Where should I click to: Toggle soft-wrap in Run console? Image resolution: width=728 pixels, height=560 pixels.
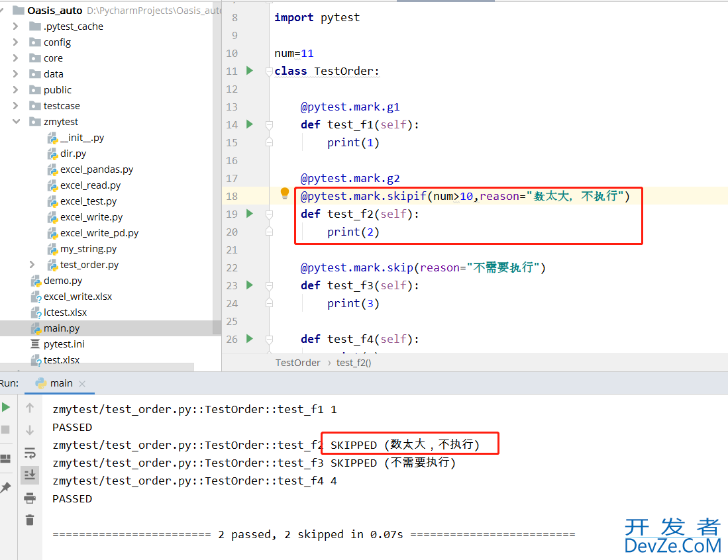(x=30, y=452)
